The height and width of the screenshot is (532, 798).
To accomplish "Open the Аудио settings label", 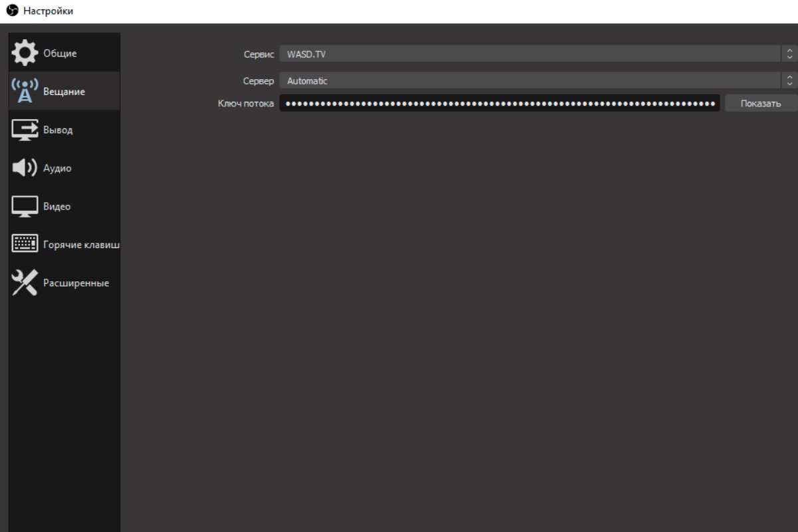I will pyautogui.click(x=57, y=168).
